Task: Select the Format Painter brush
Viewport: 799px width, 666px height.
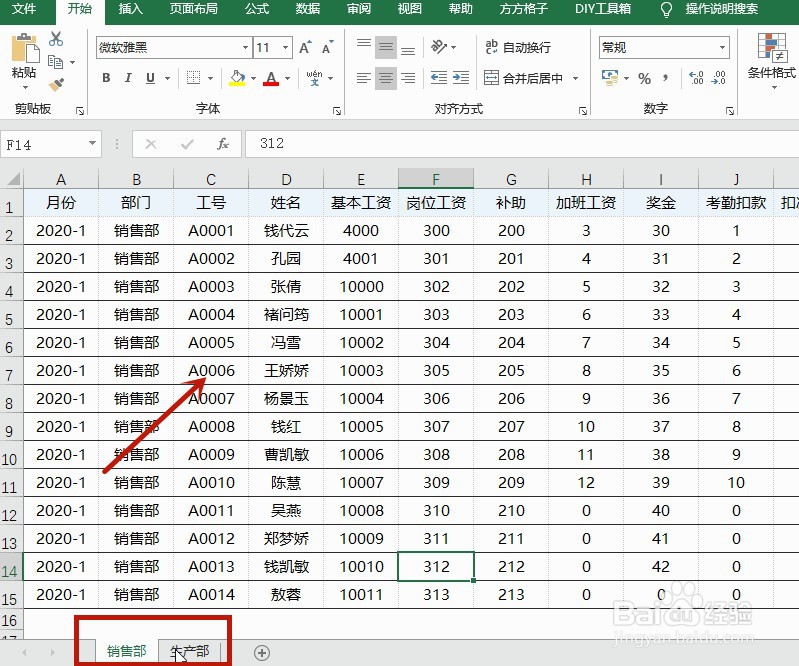Action: [57, 85]
